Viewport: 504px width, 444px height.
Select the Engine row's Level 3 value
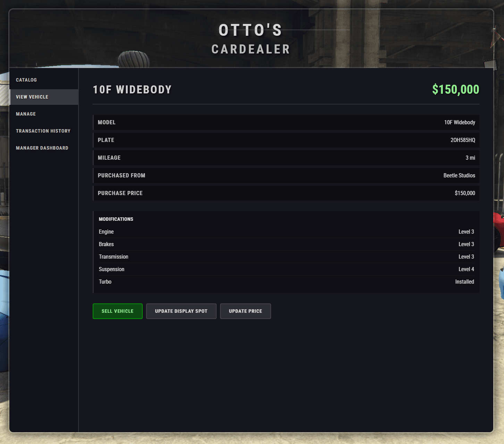point(466,232)
